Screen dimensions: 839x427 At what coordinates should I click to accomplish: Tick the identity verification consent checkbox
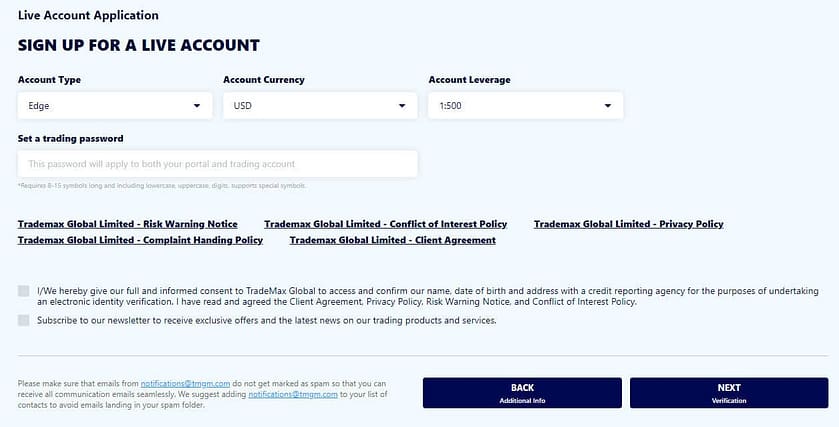coord(24,291)
